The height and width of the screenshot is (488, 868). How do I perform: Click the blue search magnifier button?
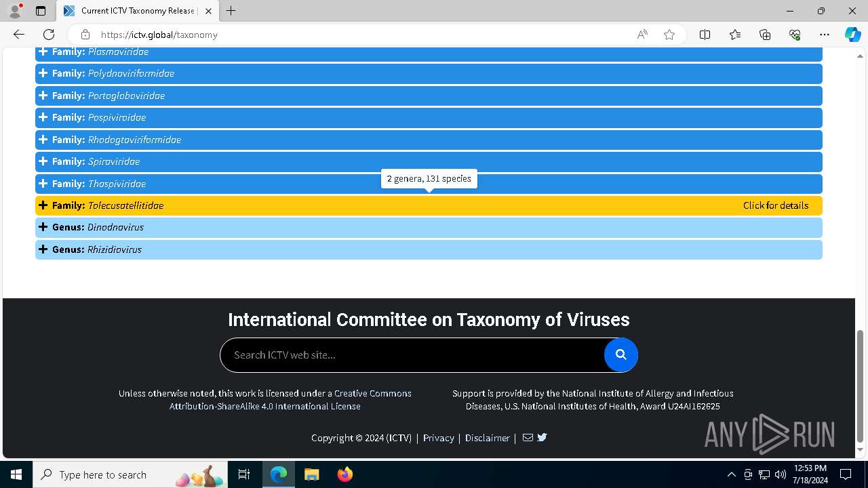(621, 355)
